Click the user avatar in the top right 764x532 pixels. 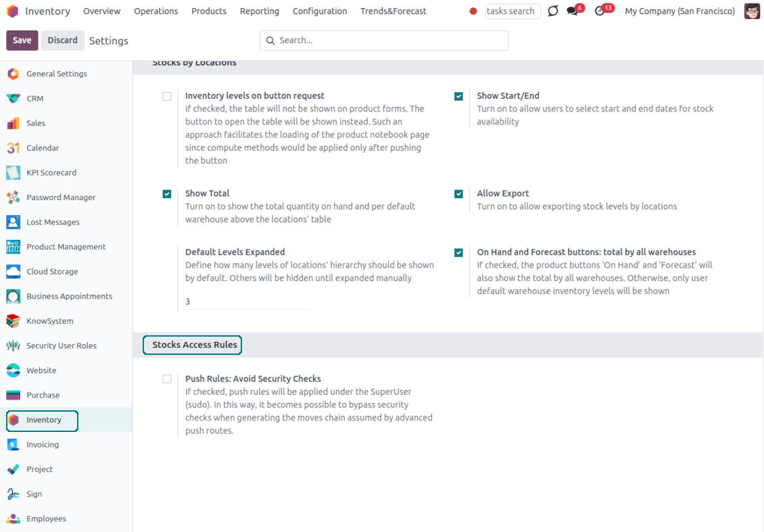tap(752, 11)
